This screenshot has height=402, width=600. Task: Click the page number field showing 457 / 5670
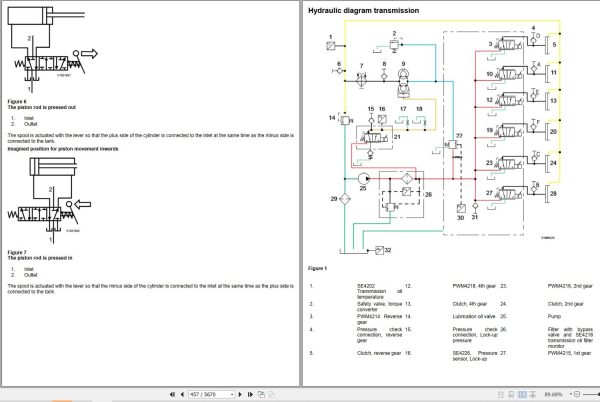pos(209,394)
